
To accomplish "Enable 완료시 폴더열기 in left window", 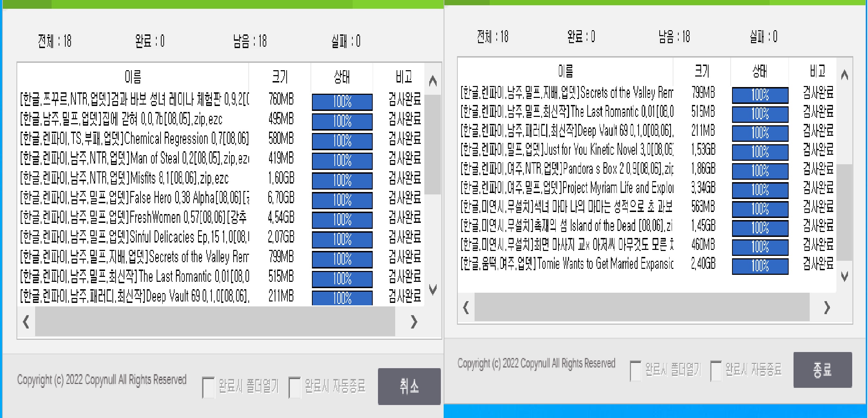I will click(x=208, y=387).
